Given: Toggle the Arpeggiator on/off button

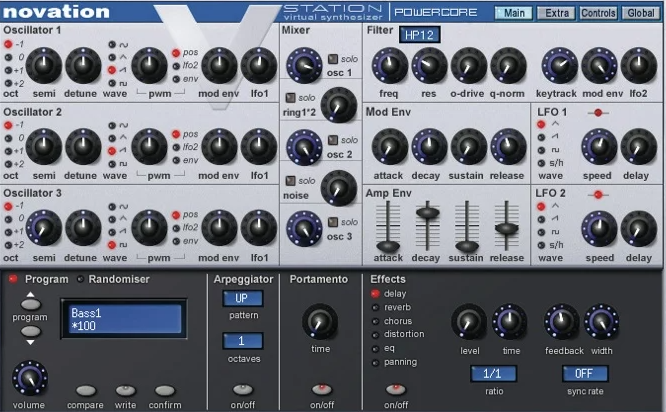Looking at the screenshot, I should coord(243,389).
